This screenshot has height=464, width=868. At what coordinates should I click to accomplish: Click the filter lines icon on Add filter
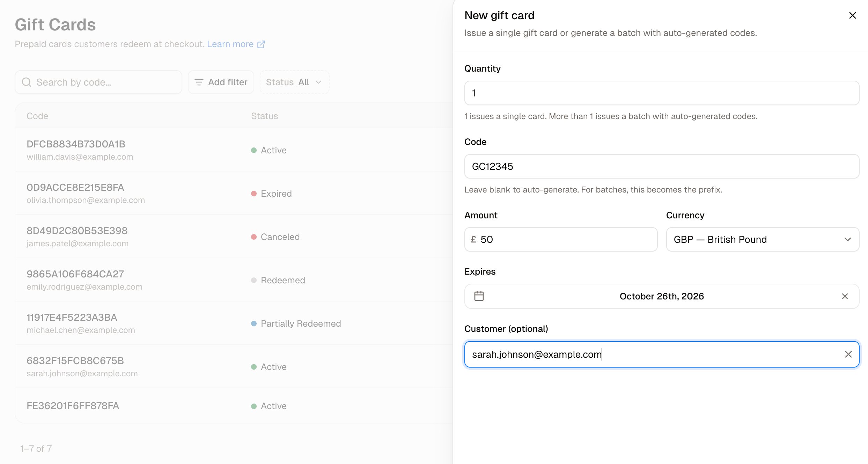tap(199, 82)
